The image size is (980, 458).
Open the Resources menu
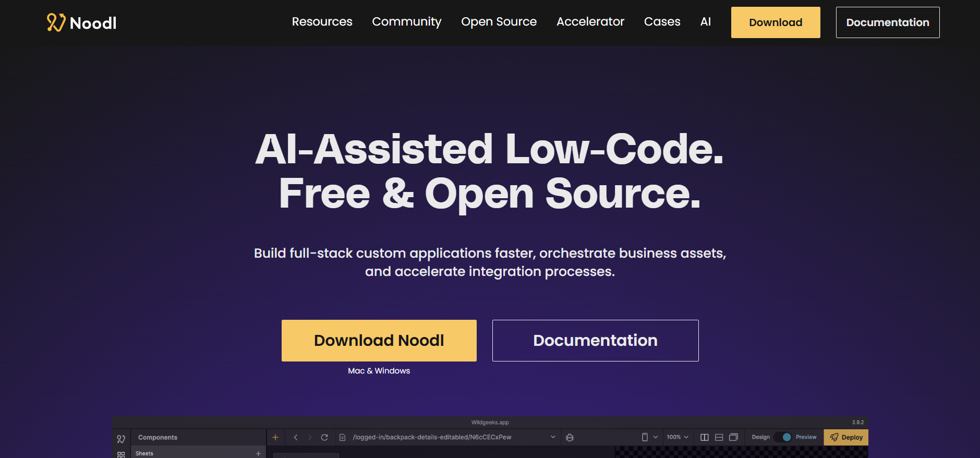pos(322,22)
